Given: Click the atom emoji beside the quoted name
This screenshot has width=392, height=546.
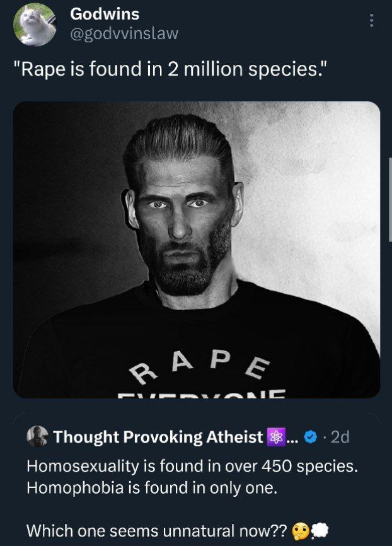Looking at the screenshot, I should click(275, 436).
